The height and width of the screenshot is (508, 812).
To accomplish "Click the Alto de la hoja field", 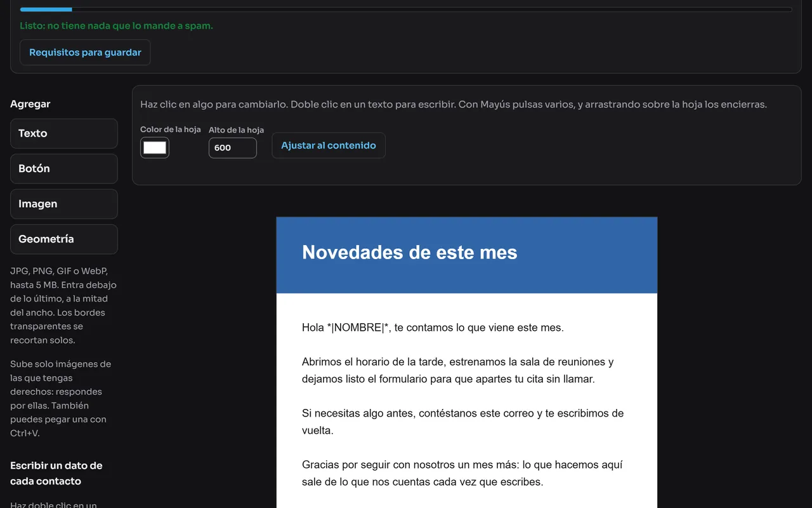I will (x=232, y=148).
